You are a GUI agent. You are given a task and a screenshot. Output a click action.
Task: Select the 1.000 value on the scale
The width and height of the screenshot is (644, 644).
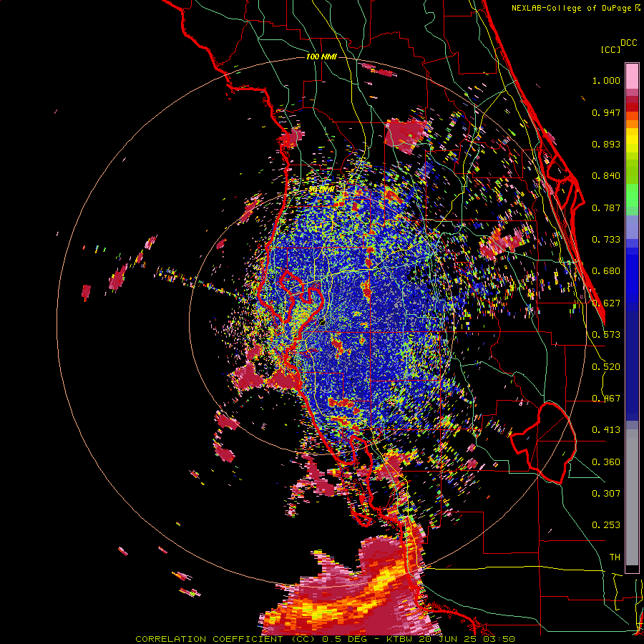click(x=606, y=80)
